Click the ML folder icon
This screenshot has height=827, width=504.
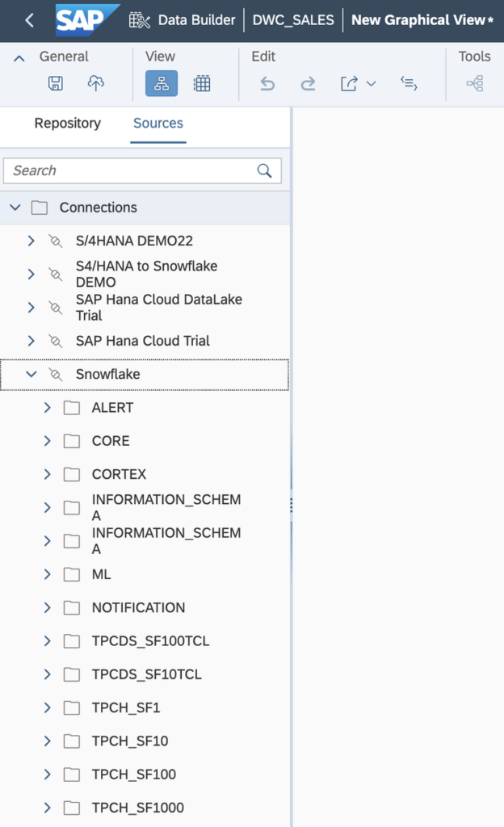[72, 574]
